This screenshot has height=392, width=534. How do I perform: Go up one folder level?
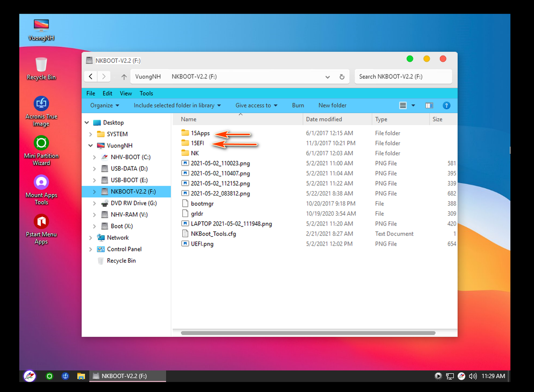click(124, 77)
